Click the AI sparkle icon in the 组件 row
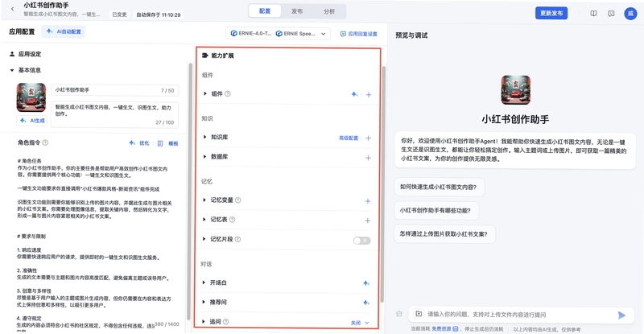This screenshot has height=334, width=644. 354,94
